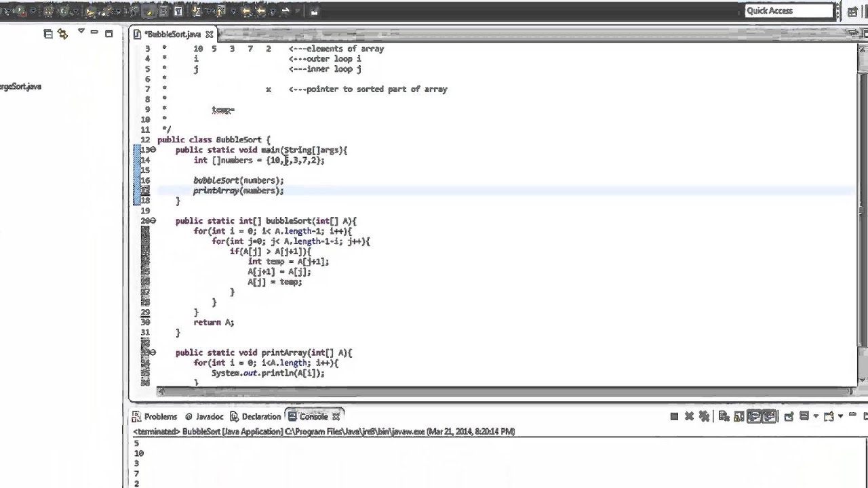Click the 'int []numbers = {10,5,3,7,2};' line
This screenshot has height=488, width=868.
259,160
